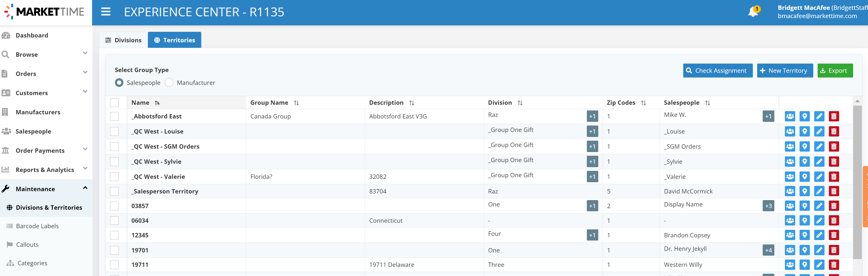Edit the _Abbotsford East territory
This screenshot has width=868, height=276.
coord(819,116)
